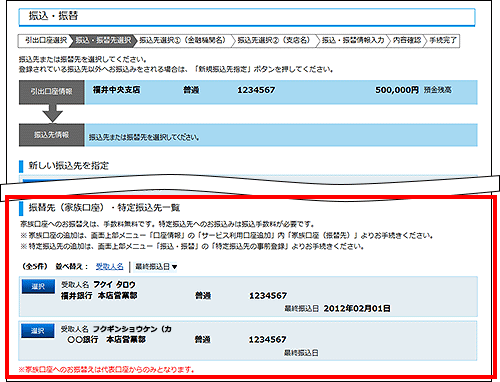This screenshot has height=382, width=500.
Task: Sort list by 最終振込日 dropdown
Action: click(x=156, y=267)
